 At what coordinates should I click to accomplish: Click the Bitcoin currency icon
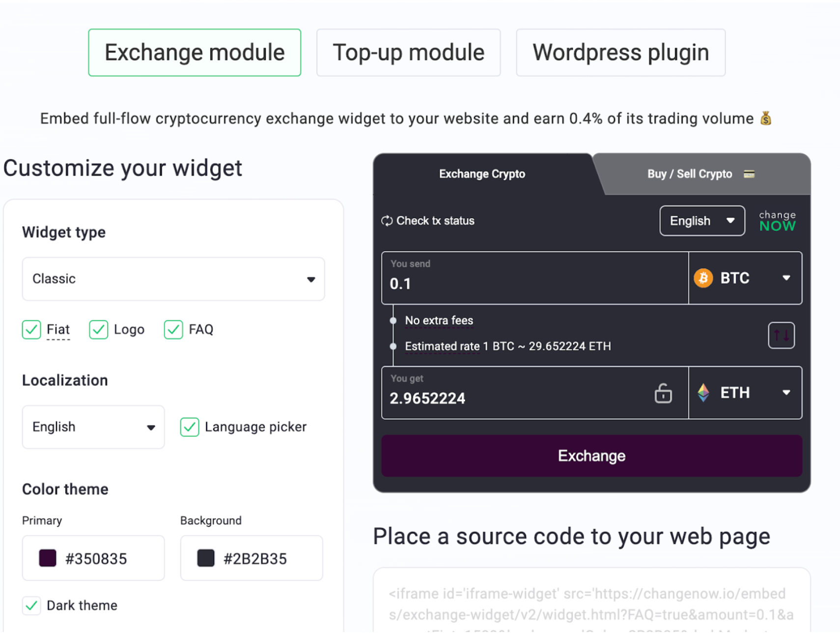703,278
